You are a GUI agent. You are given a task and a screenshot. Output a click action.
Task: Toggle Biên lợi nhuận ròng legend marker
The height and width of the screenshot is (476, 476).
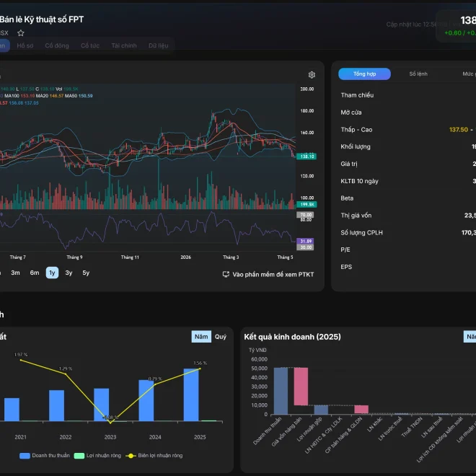131,456
